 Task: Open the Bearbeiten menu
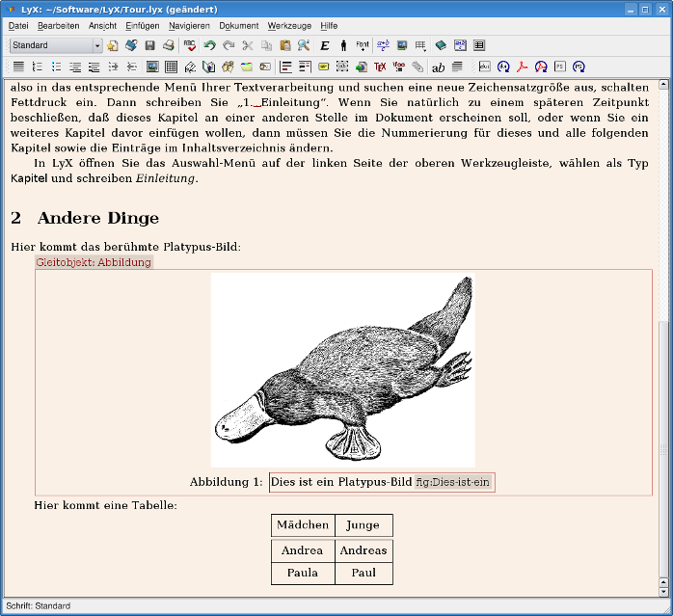coord(59,26)
